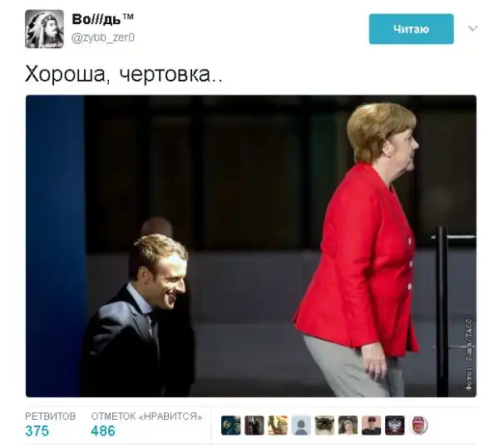Click the Читаю follow button
Screen dimensions: 499x448
(x=411, y=29)
